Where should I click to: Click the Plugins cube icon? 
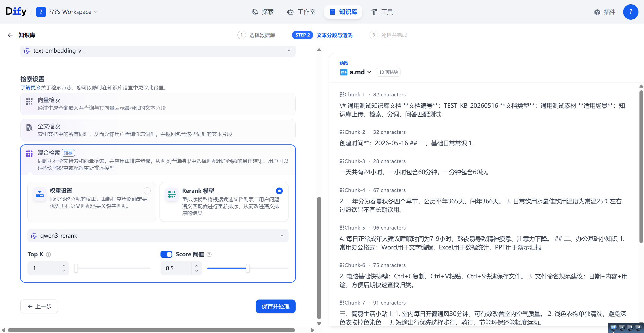click(597, 12)
